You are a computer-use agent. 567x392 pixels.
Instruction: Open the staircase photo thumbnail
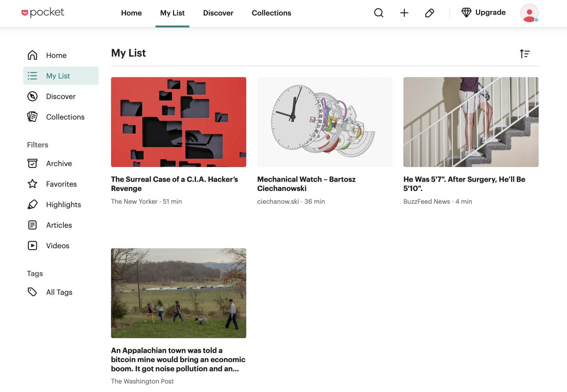471,122
